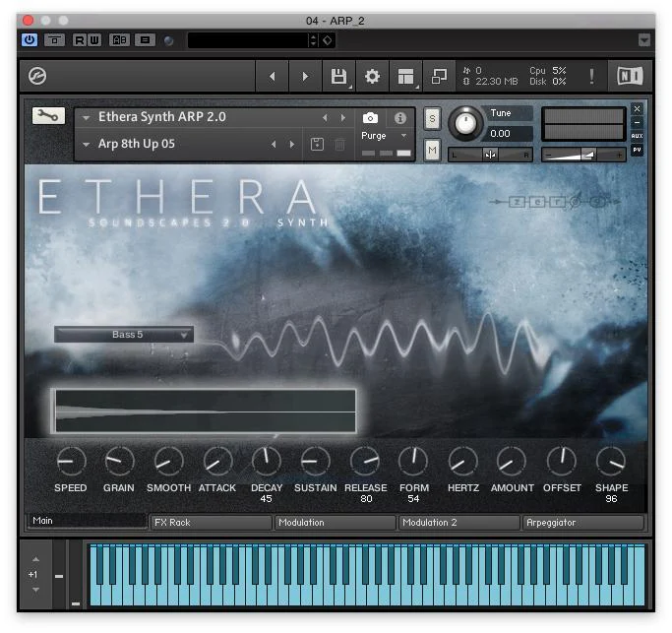Screen dimensions: 672x633
Task: Go to next instrument with right arrow
Action: coord(305,77)
